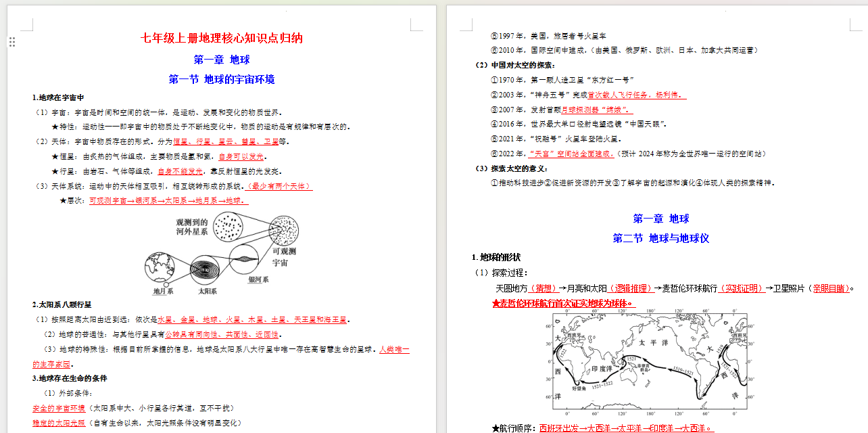Click the line "⑤2021年,“祝融号”火星车登陆火星"
Screen dimensions: 868x433
tap(558, 139)
